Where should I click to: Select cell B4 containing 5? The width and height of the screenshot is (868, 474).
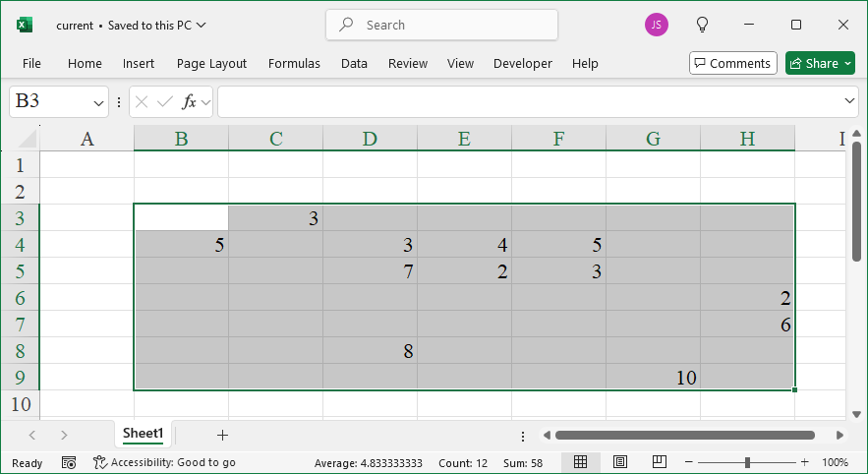[181, 244]
